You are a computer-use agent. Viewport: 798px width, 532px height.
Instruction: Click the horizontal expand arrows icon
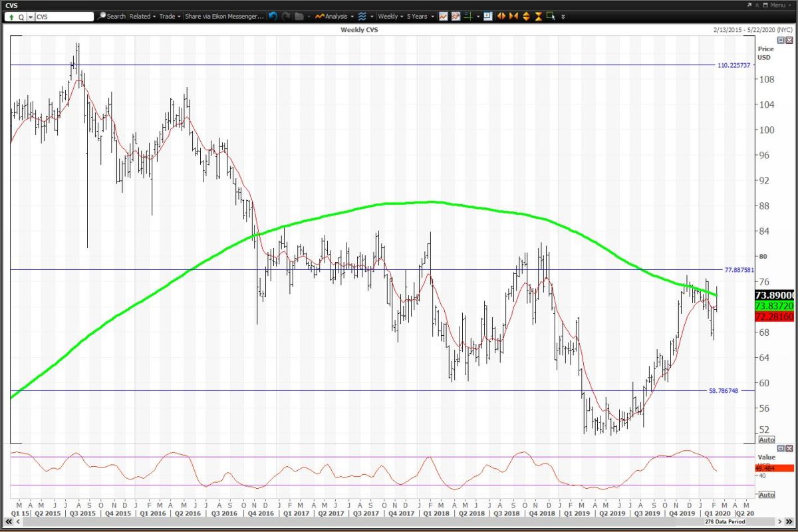[x=501, y=16]
